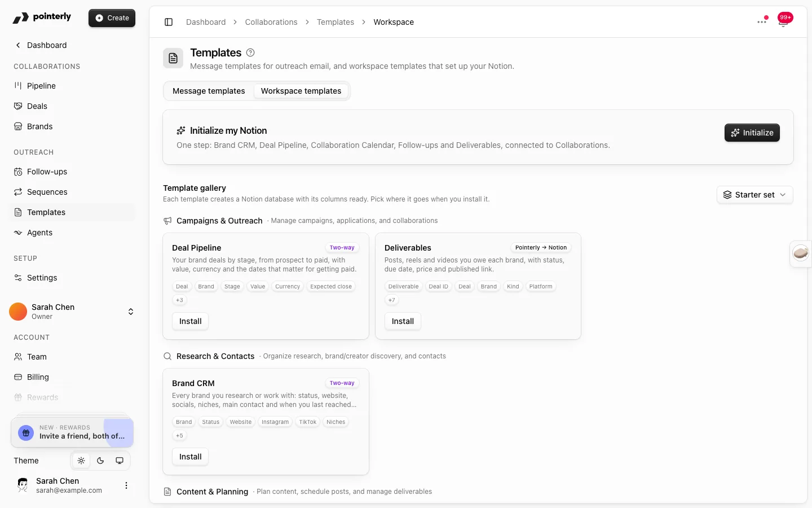Open Collaborations breadcrumb
The image size is (812, 508).
click(x=271, y=22)
